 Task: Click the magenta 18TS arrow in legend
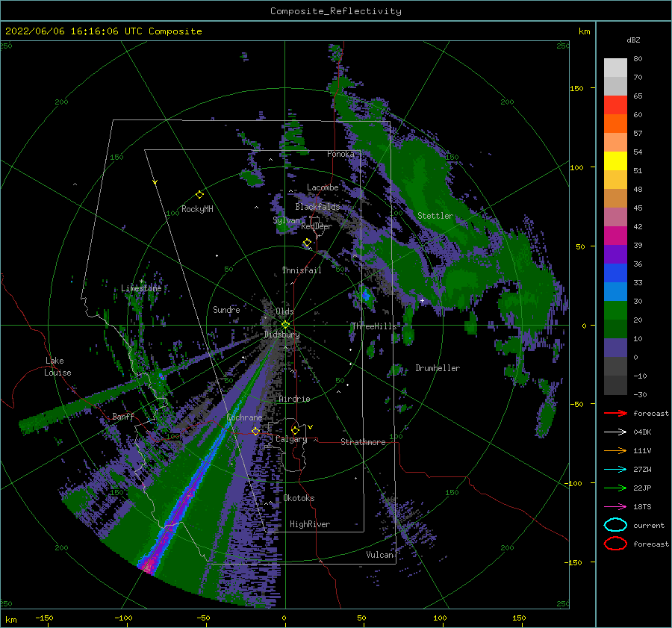point(615,507)
